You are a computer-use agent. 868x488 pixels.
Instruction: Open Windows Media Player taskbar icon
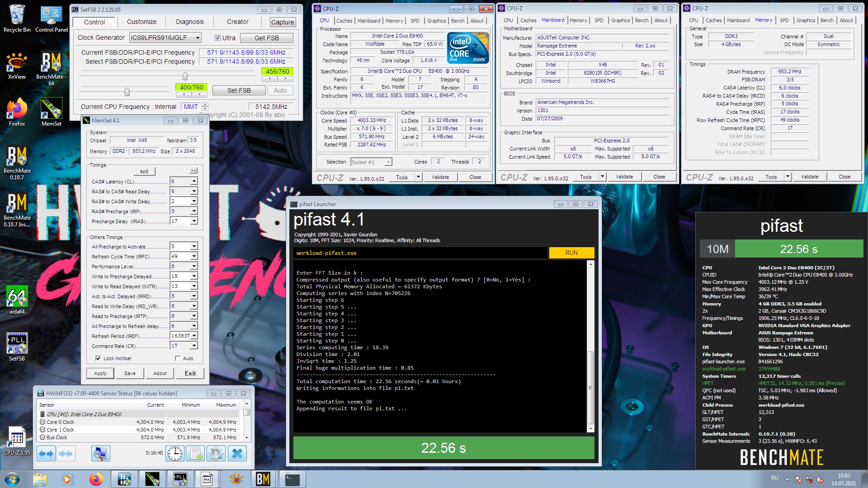(67, 479)
